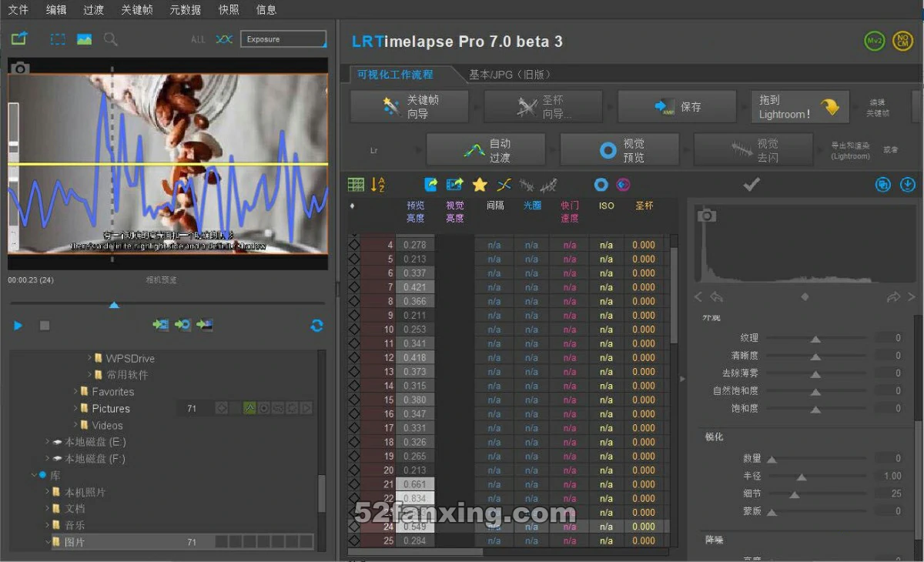Click the grey checkmark icon above the histogram
The height and width of the screenshot is (562, 924).
[x=752, y=184]
